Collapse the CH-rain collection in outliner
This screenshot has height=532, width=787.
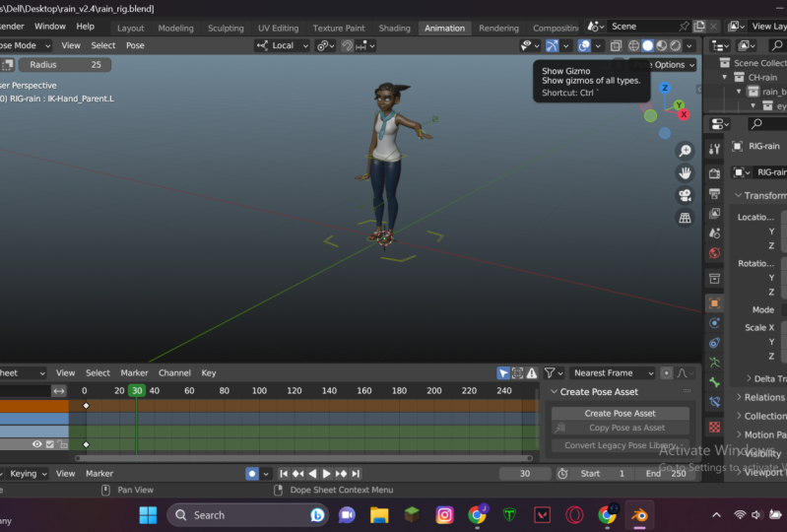[724, 77]
